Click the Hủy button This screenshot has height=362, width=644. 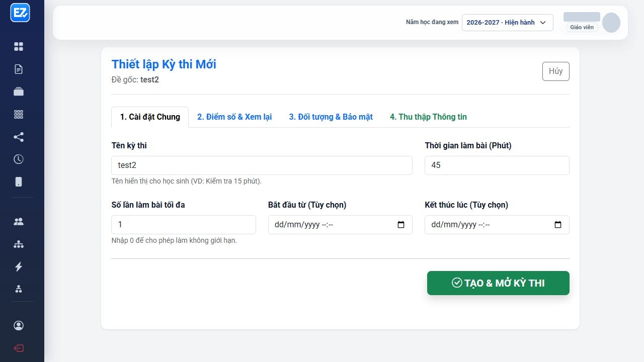556,71
